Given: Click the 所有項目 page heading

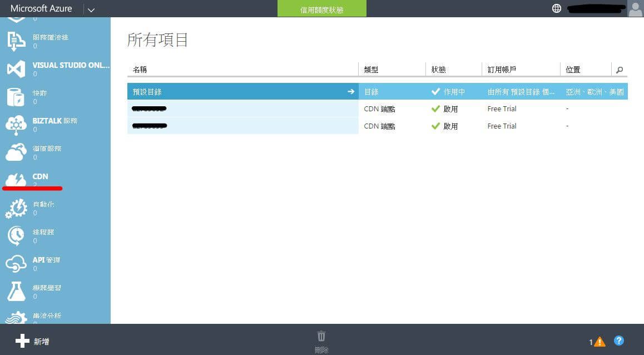Looking at the screenshot, I should tap(158, 40).
